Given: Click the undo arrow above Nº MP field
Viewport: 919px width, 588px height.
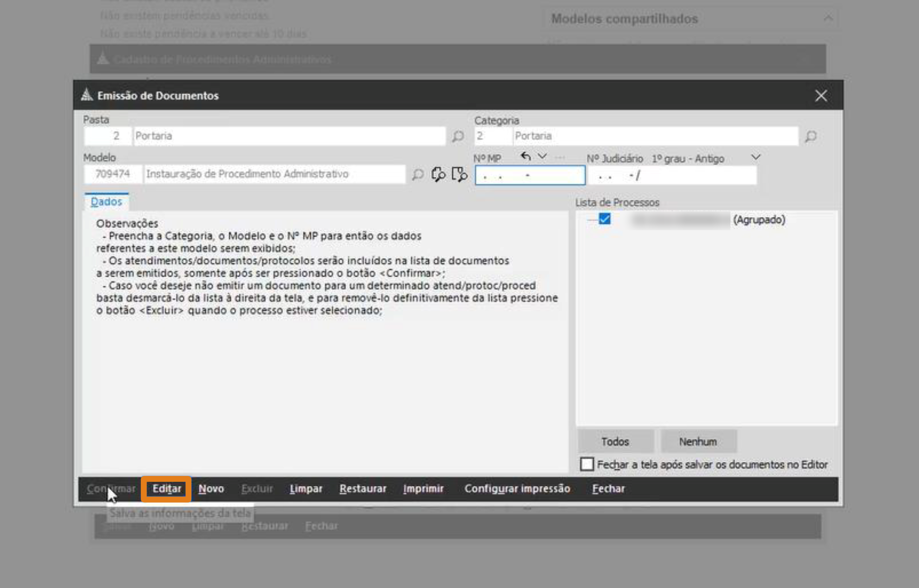Looking at the screenshot, I should click(x=526, y=157).
